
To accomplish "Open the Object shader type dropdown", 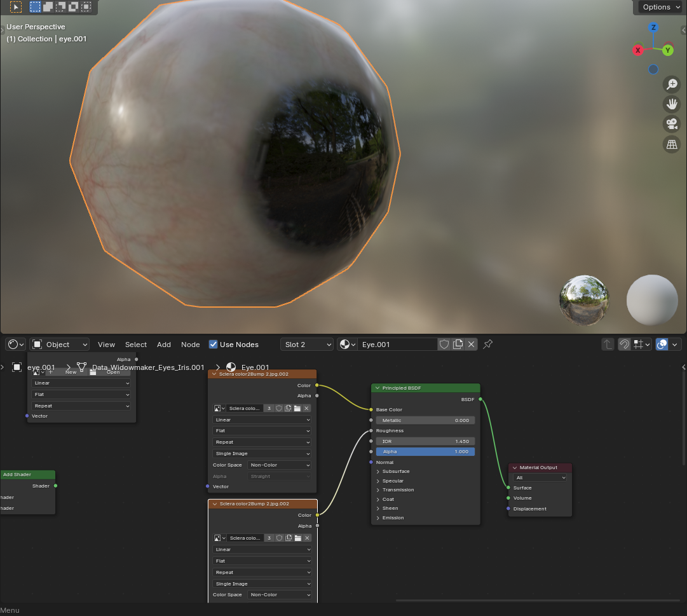I will (60, 345).
